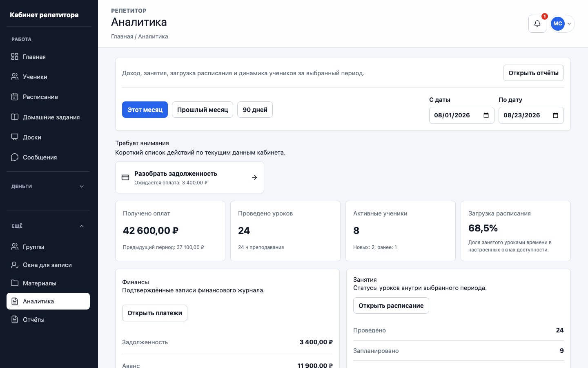Click the 42 600,00 ₽ received payments value

(x=151, y=231)
